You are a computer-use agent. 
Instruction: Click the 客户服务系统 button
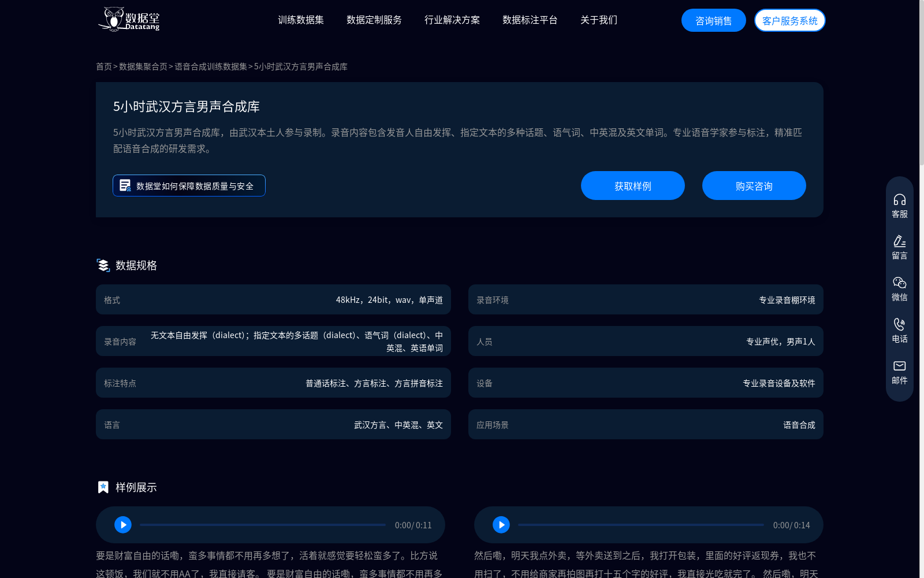click(790, 20)
